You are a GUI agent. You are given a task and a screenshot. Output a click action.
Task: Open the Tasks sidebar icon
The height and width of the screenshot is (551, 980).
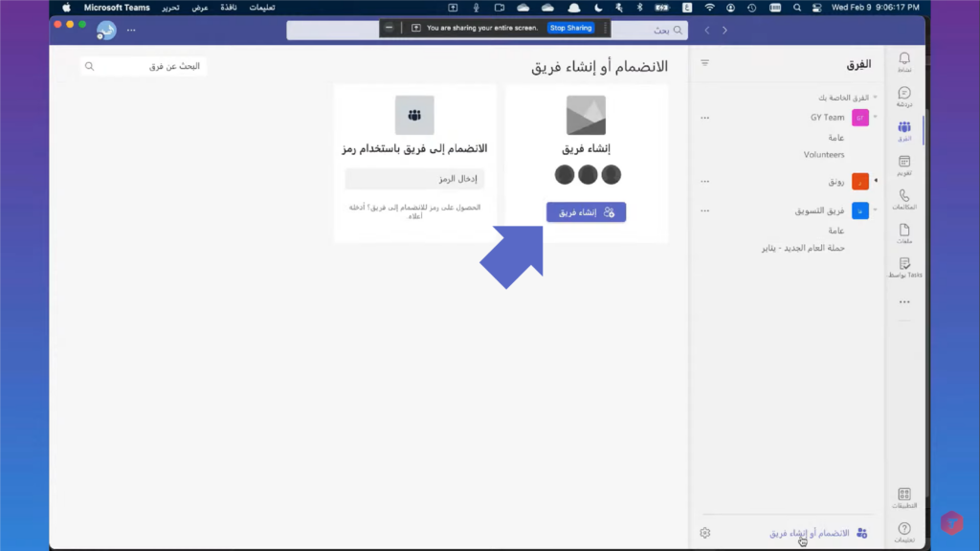[904, 268]
